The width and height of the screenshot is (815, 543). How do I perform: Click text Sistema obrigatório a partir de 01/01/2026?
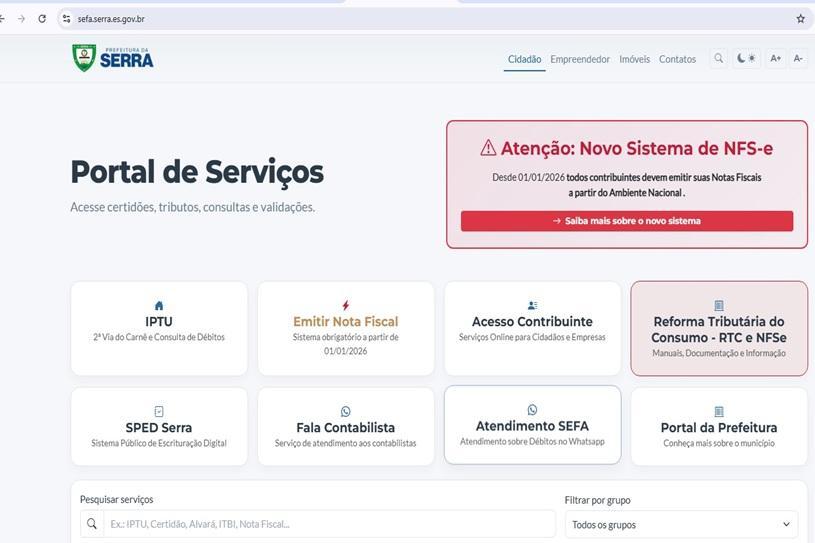tap(346, 344)
